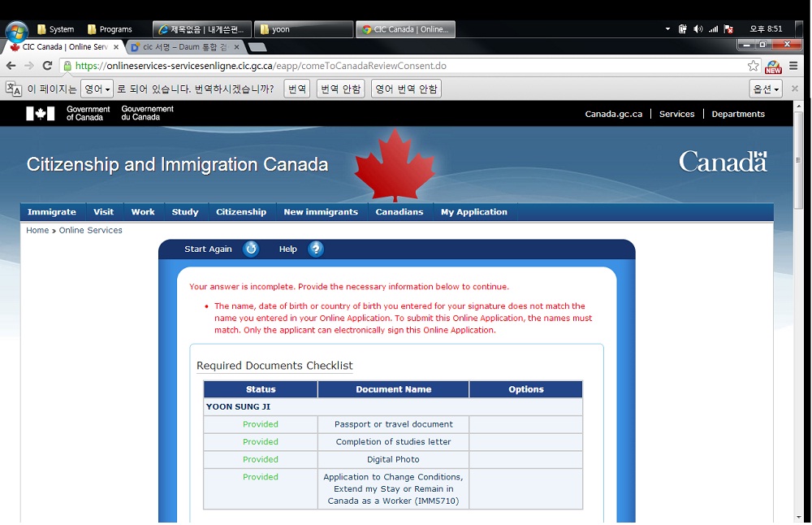
Task: Switch to the 'cic 서명 – Daum' browser tab
Action: coord(185,47)
